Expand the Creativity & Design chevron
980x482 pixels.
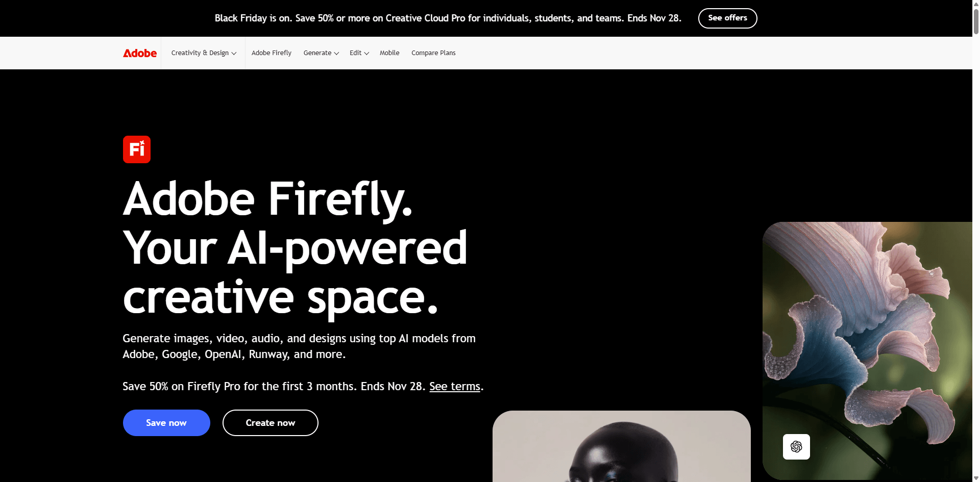(234, 54)
